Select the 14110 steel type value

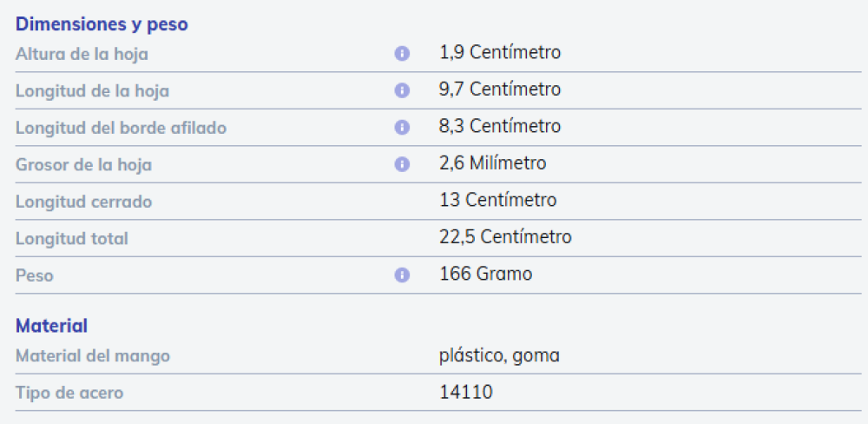coord(466,393)
